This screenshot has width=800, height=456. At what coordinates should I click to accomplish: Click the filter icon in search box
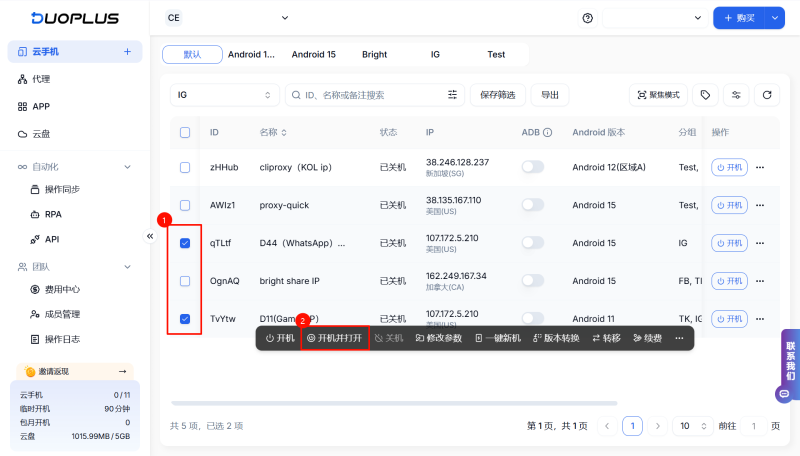pos(453,95)
